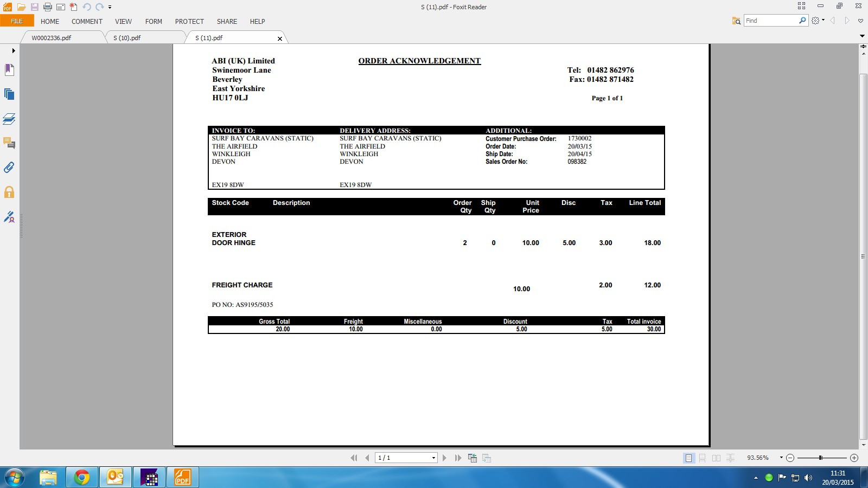Open Windows Explorer from taskbar
The height and width of the screenshot is (488, 868).
[48, 478]
